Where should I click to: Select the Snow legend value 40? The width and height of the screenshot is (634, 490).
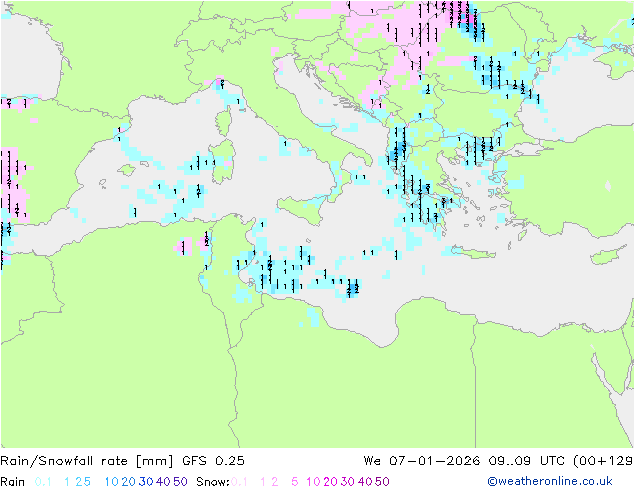click(365, 482)
